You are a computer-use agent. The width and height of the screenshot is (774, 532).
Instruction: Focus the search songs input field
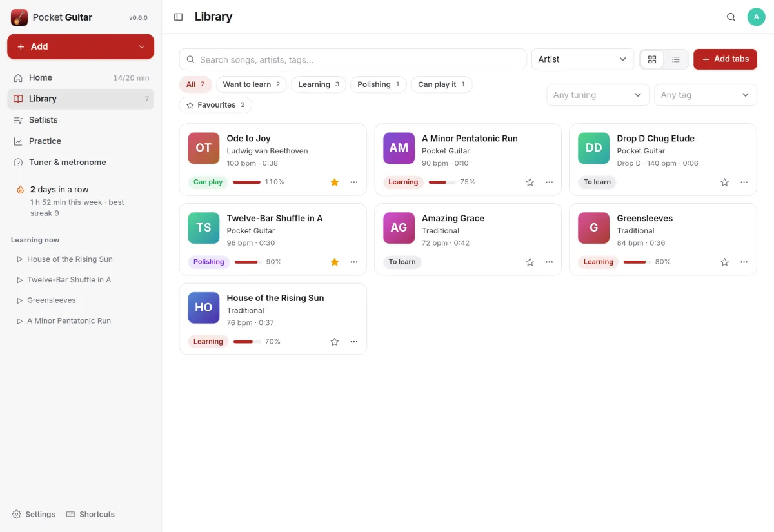pos(353,59)
